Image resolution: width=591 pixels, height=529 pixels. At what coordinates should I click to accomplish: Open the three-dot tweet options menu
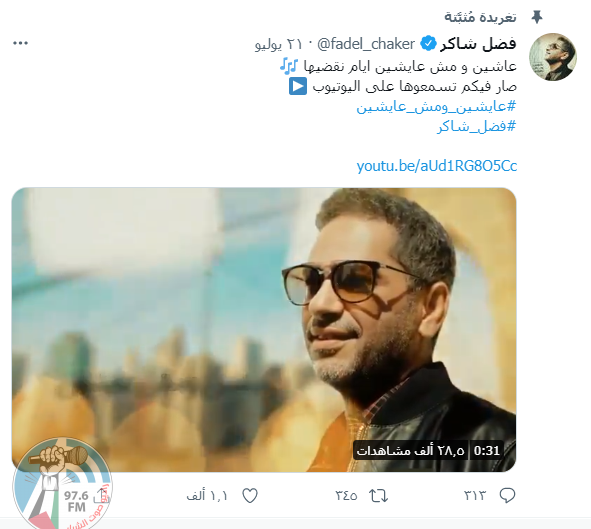coord(20,43)
